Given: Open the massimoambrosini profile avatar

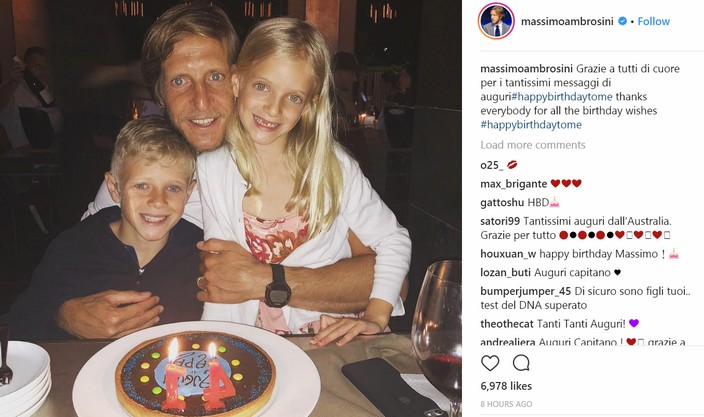Looking at the screenshot, I should [x=496, y=21].
